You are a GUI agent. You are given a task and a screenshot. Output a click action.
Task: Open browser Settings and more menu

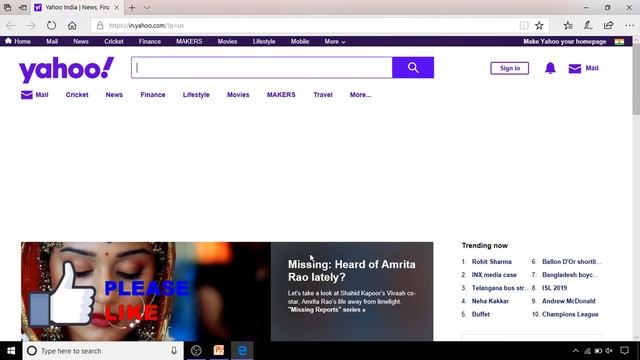point(629,25)
